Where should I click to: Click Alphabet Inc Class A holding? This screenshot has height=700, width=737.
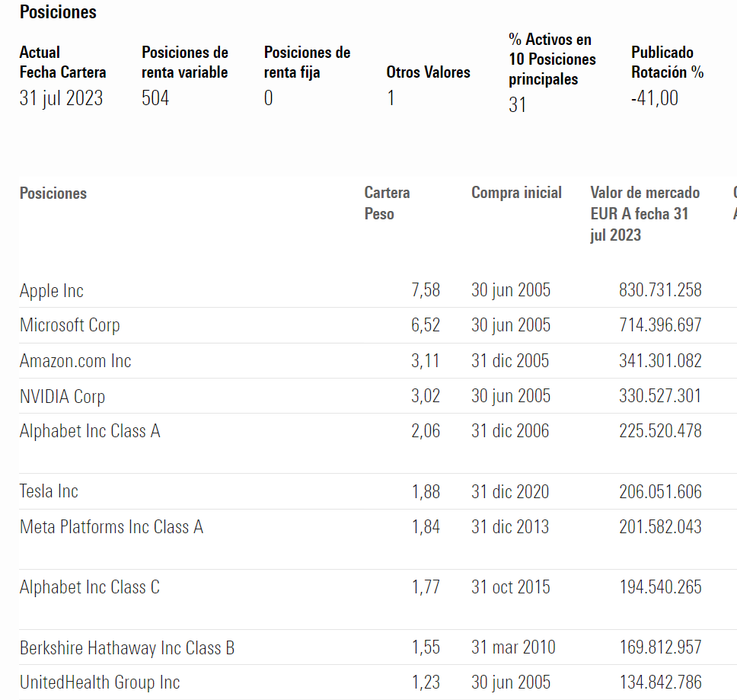[90, 431]
